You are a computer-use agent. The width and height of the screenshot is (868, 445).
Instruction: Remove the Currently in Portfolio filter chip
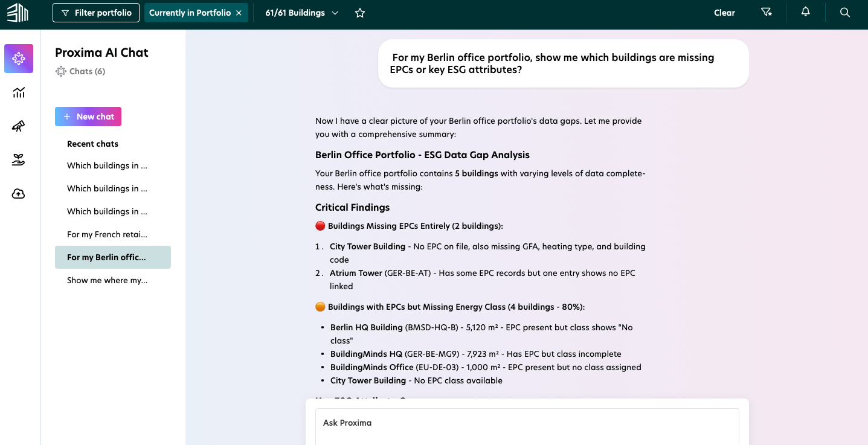[x=239, y=13]
